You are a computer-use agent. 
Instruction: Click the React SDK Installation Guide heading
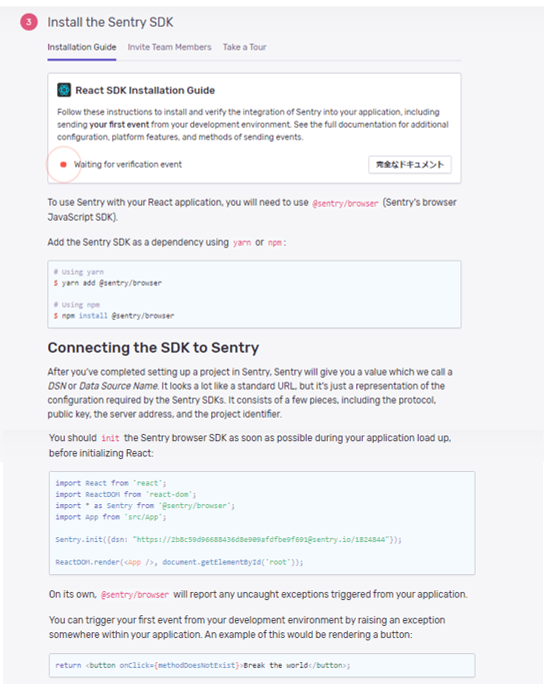pos(145,90)
